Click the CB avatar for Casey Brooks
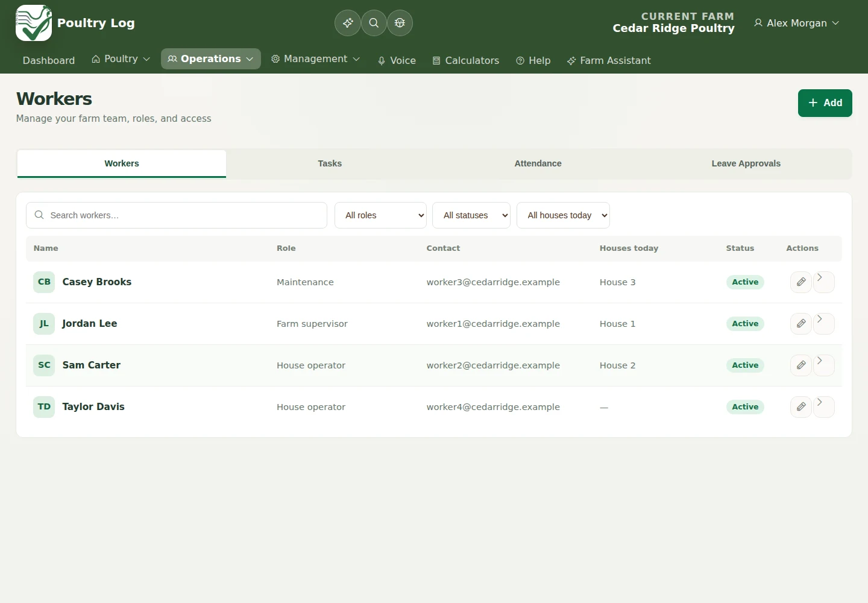The width and height of the screenshot is (868, 603). pos(44,282)
